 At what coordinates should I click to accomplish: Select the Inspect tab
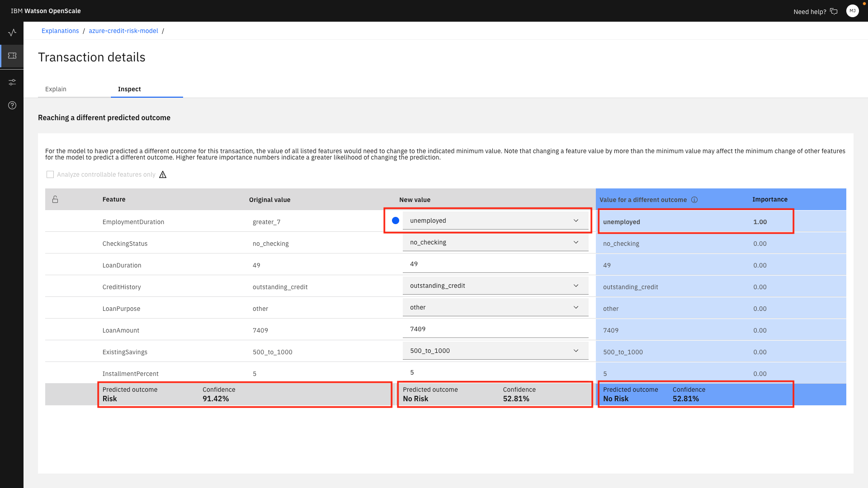tap(129, 89)
